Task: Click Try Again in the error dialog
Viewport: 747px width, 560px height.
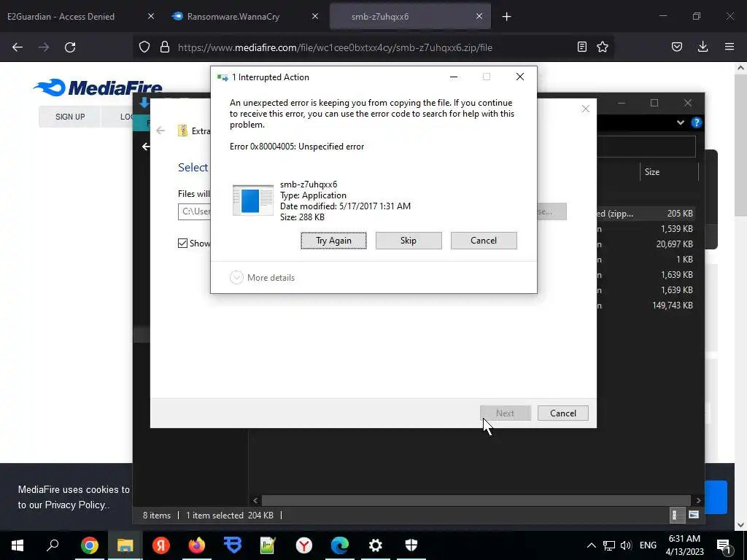Action: pos(333,241)
